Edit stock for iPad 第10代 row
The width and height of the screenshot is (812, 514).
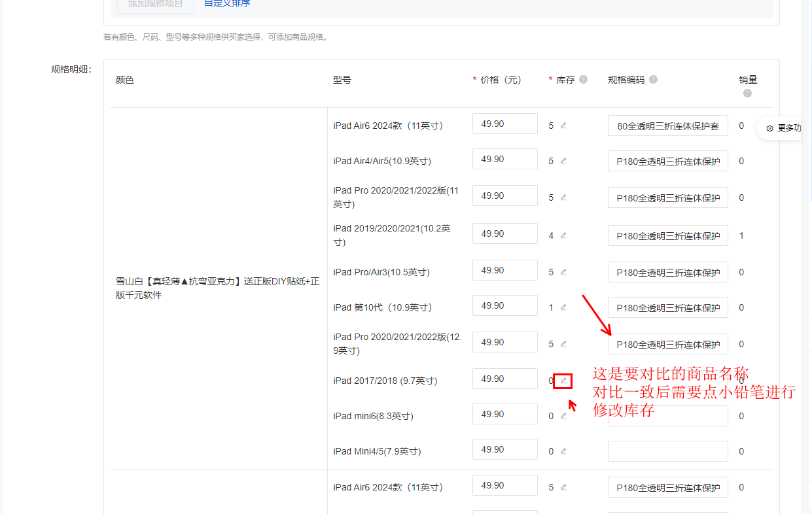563,307
